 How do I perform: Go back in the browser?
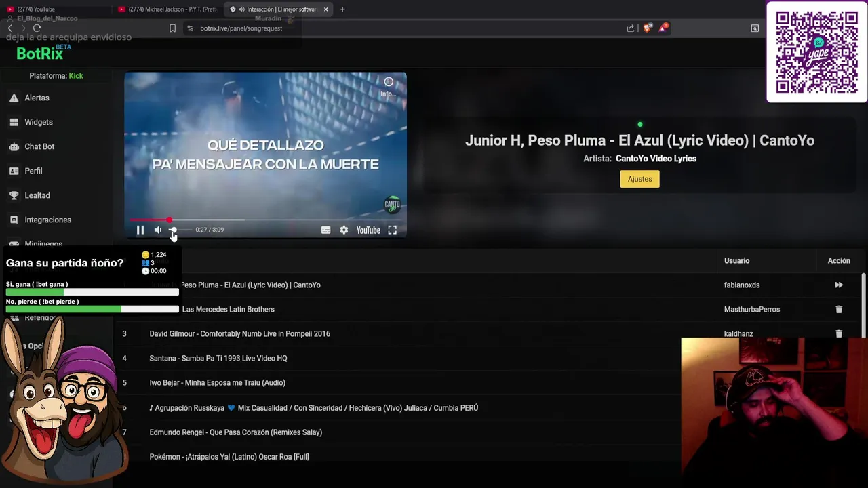point(9,28)
